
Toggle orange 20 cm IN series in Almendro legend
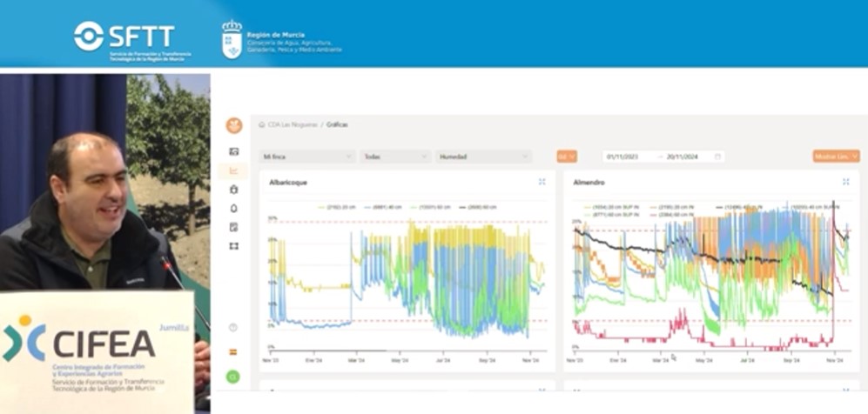point(674,207)
